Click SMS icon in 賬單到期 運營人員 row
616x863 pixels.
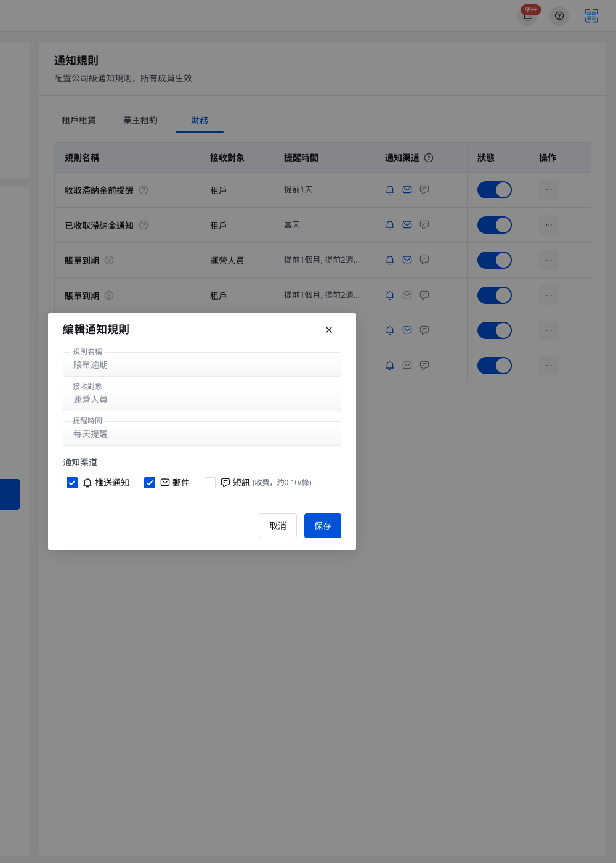pyautogui.click(x=424, y=260)
